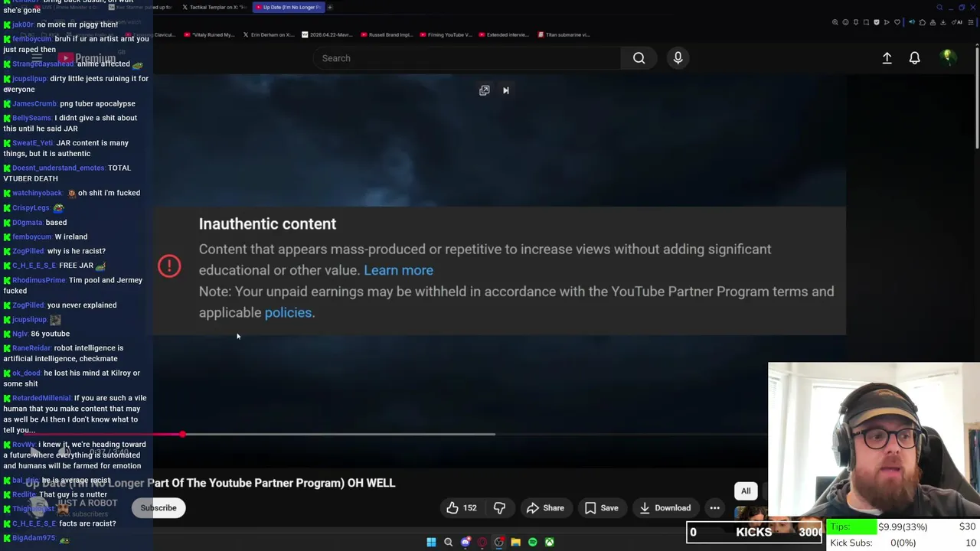The width and height of the screenshot is (980, 551).
Task: Select the Up Date browser tab
Action: pyautogui.click(x=288, y=7)
